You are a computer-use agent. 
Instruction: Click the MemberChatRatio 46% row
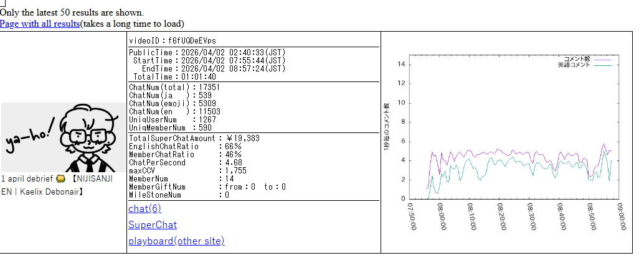pyautogui.click(x=185, y=155)
